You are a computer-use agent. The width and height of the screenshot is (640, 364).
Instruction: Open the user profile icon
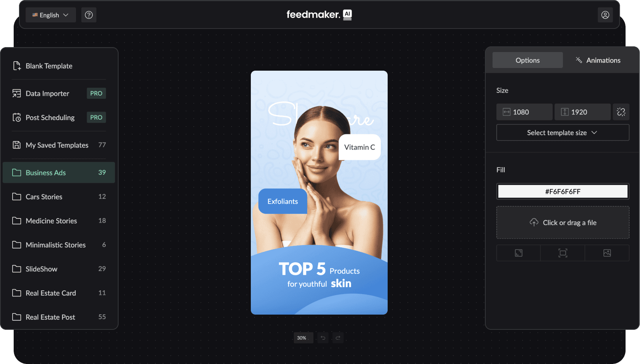point(605,15)
